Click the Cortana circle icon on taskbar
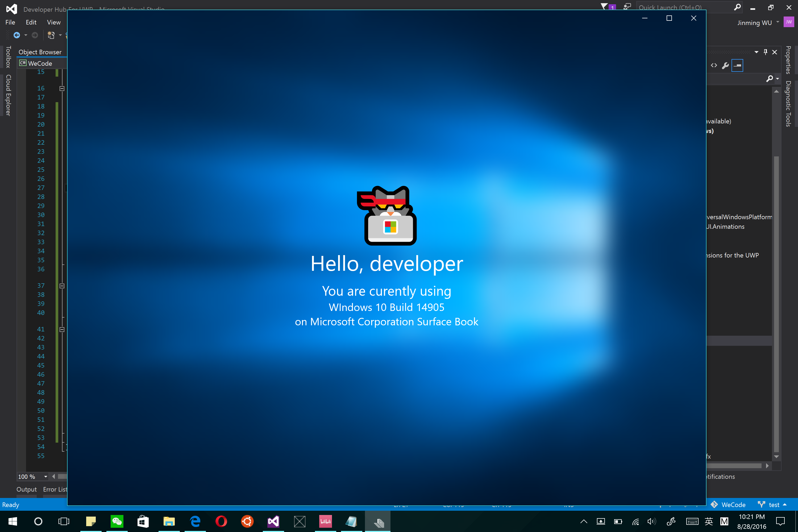The height and width of the screenshot is (532, 798). [38, 521]
